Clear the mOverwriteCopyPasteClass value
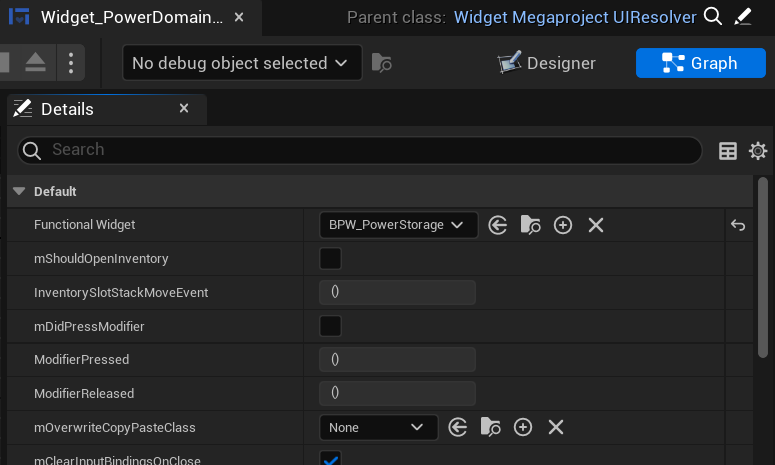Image resolution: width=775 pixels, height=465 pixels. pos(556,427)
